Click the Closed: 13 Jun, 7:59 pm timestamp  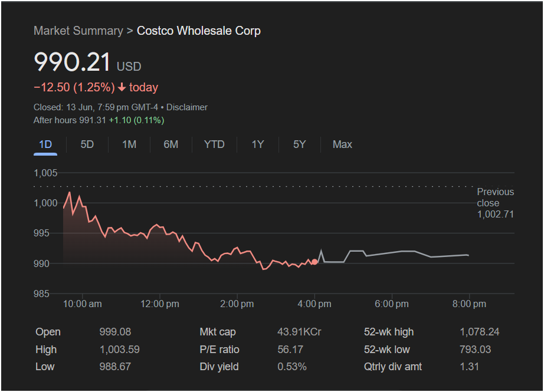pos(96,107)
